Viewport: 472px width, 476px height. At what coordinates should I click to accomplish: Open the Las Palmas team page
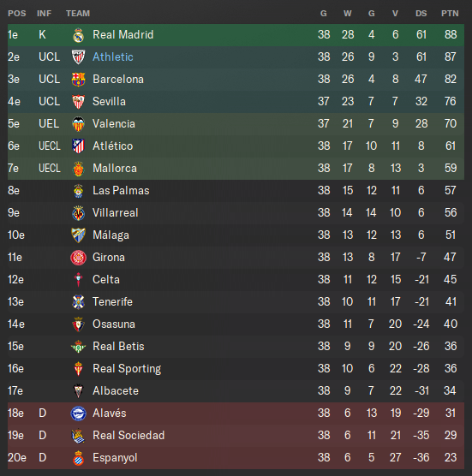[121, 190]
